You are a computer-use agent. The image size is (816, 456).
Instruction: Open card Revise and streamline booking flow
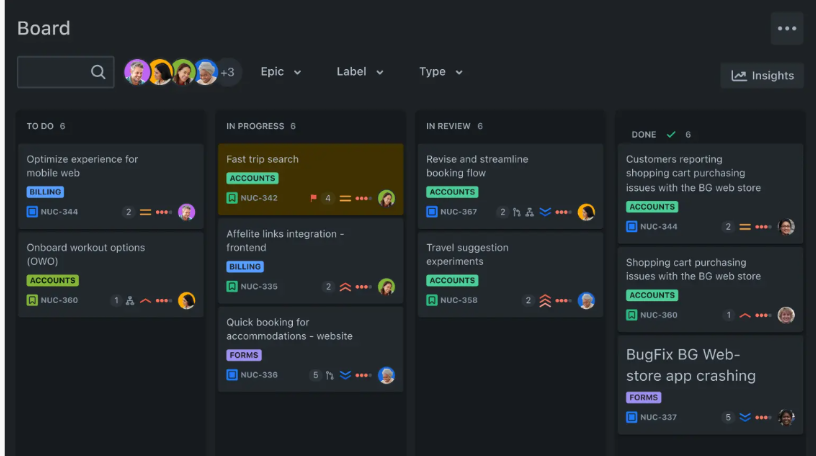pos(511,186)
